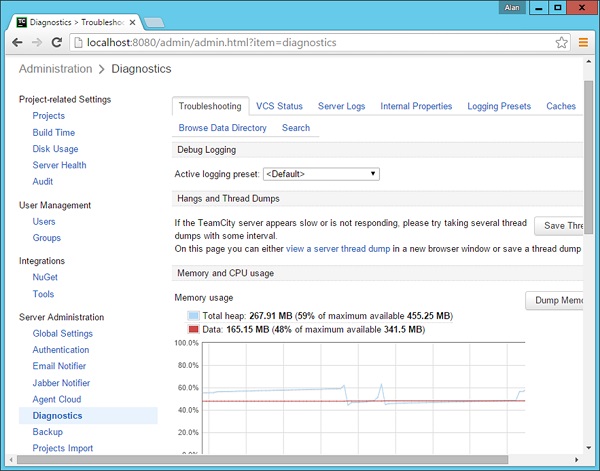Screen dimensions: 600x471
Task: Click the browser forward arrow
Action: (37, 42)
